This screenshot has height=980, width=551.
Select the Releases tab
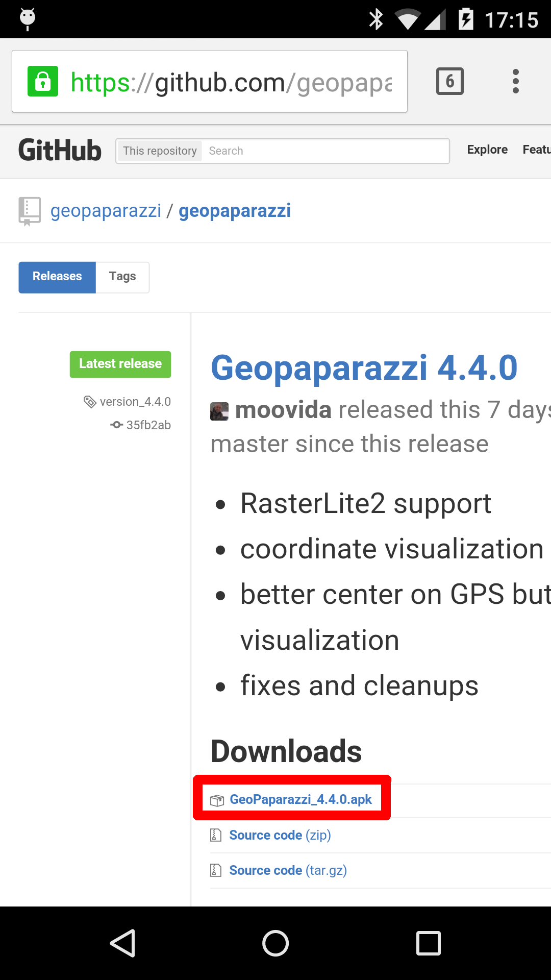[x=57, y=277]
